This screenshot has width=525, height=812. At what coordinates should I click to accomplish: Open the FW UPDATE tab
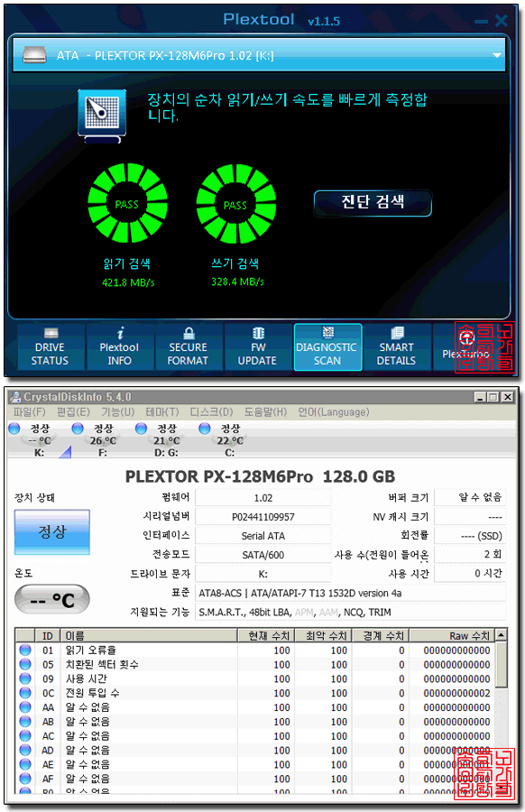click(x=258, y=347)
